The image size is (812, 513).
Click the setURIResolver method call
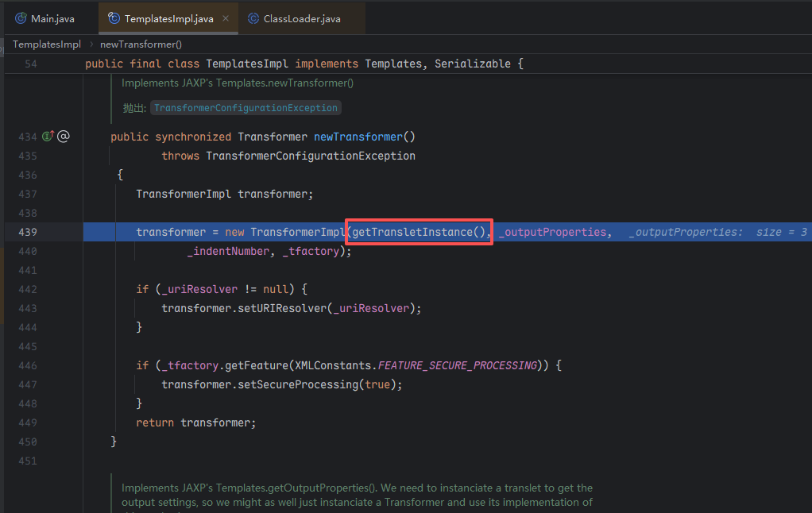(282, 308)
